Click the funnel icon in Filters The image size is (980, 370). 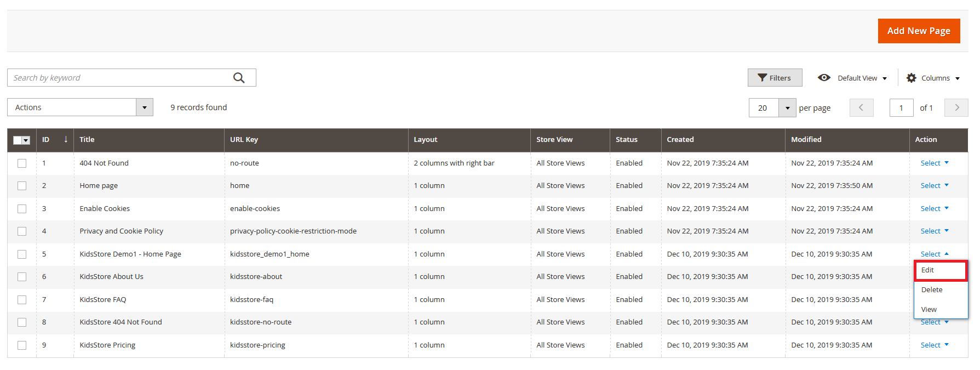762,78
